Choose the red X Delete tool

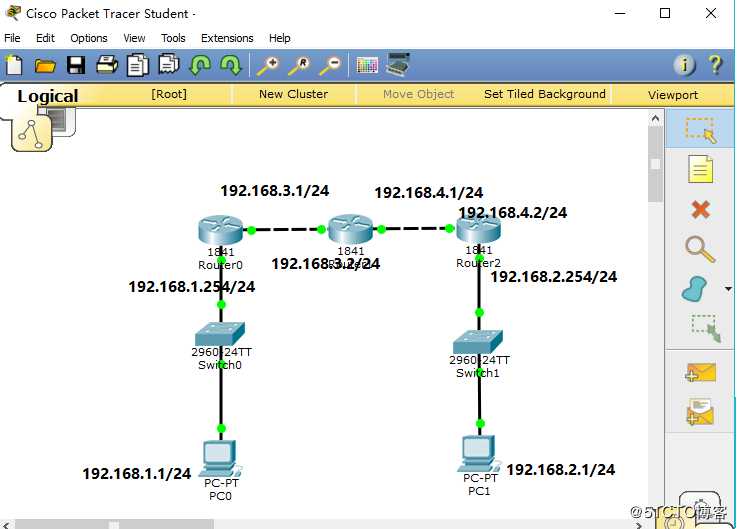tap(700, 209)
